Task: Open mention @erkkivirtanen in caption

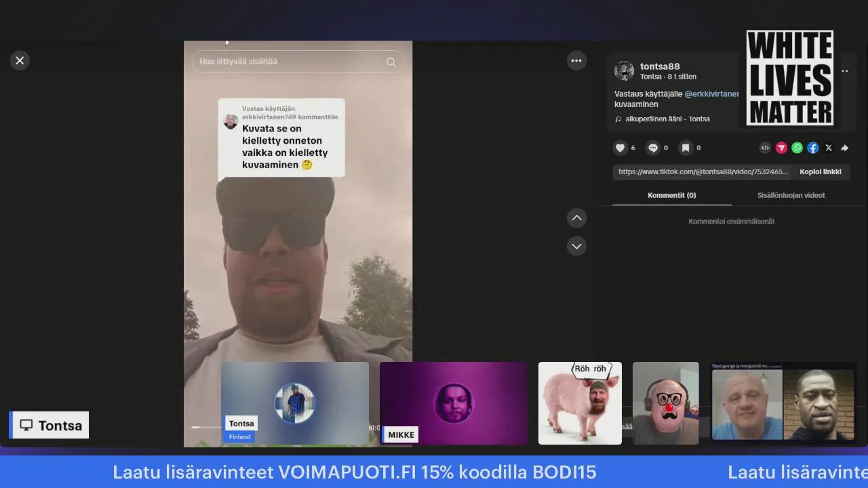Action: point(712,94)
